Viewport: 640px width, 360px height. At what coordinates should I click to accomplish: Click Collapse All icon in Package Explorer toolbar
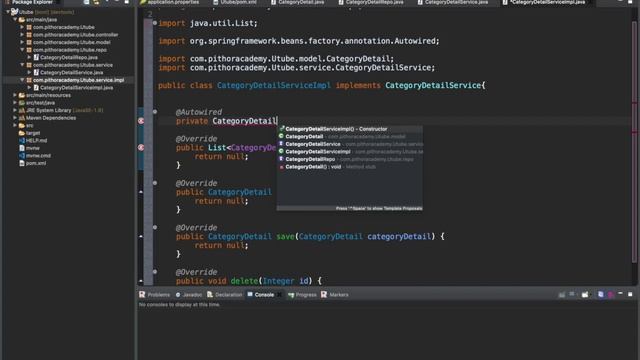pyautogui.click(x=87, y=2)
